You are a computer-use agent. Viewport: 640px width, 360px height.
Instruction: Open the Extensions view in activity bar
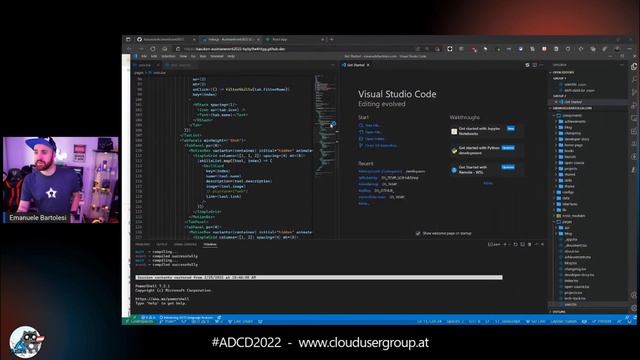pyautogui.click(x=634, y=131)
